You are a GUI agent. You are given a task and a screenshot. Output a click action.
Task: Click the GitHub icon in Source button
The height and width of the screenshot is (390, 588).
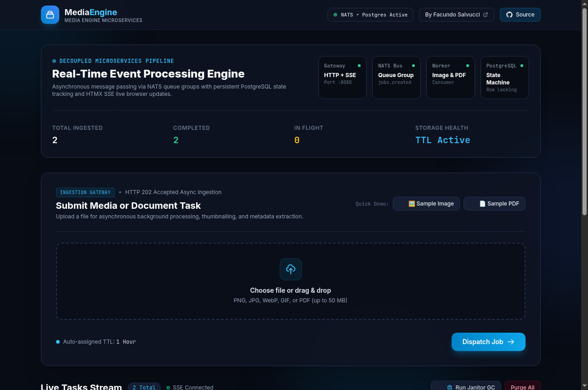[x=509, y=15]
